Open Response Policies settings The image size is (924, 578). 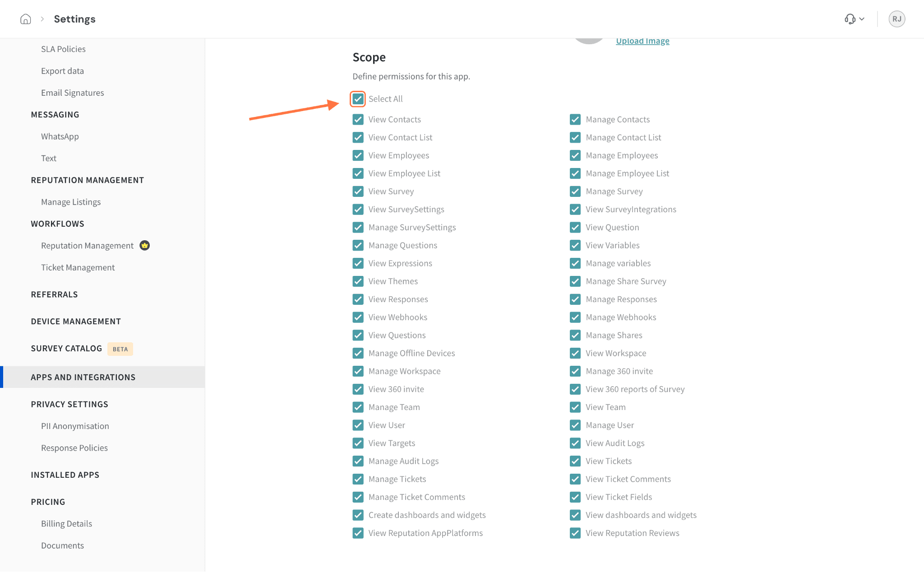coord(74,448)
